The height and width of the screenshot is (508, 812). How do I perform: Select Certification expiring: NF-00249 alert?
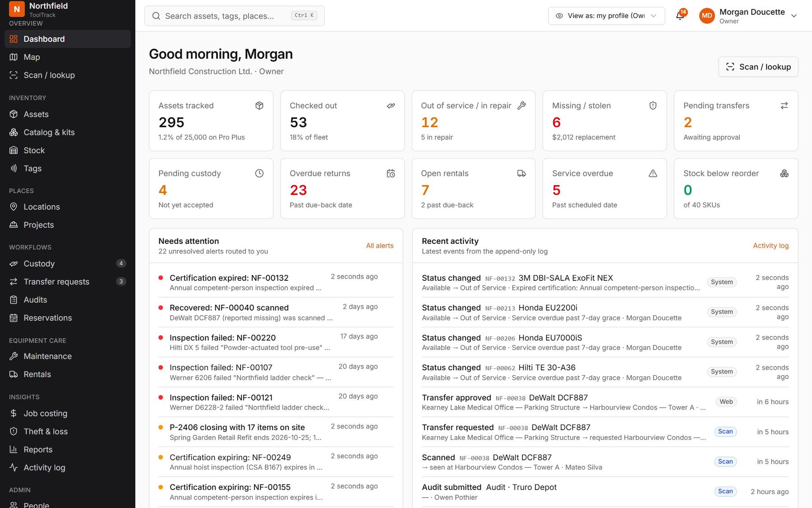276,462
